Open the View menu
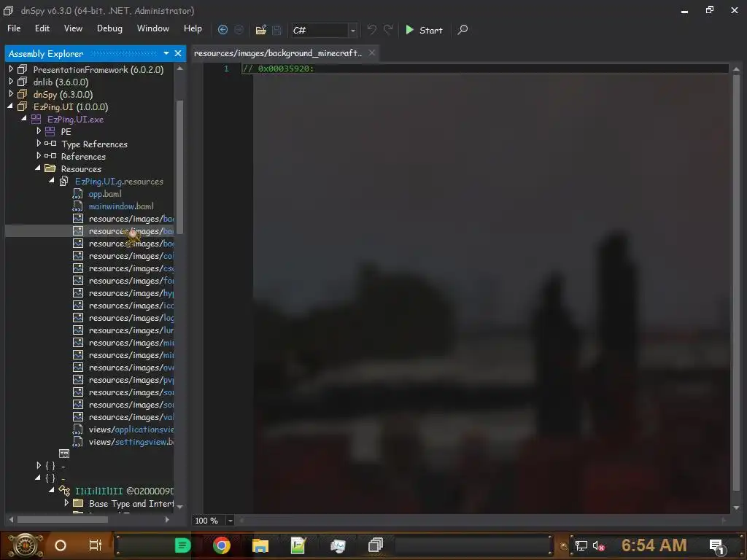Image resolution: width=747 pixels, height=560 pixels. 73,28
